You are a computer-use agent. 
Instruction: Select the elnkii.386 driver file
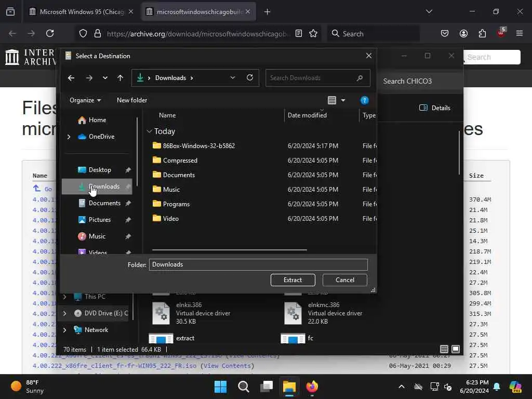click(x=192, y=313)
